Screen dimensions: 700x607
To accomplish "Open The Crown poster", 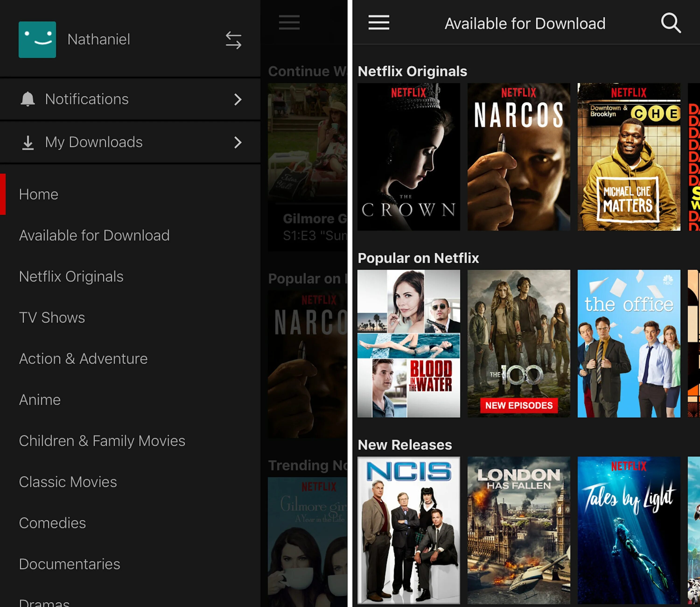I will point(409,157).
